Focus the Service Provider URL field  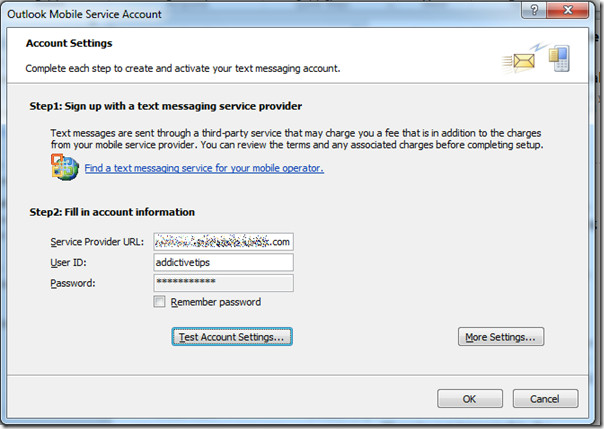223,242
